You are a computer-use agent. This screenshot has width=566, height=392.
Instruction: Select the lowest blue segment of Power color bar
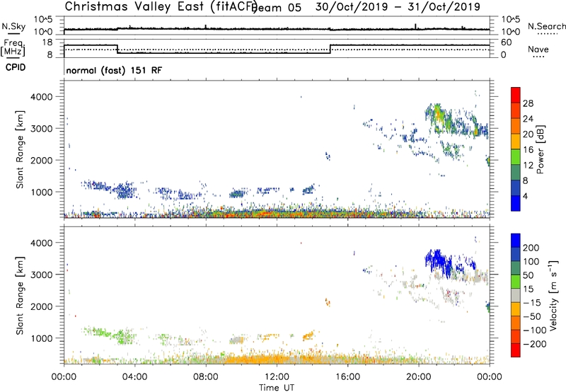click(x=516, y=203)
